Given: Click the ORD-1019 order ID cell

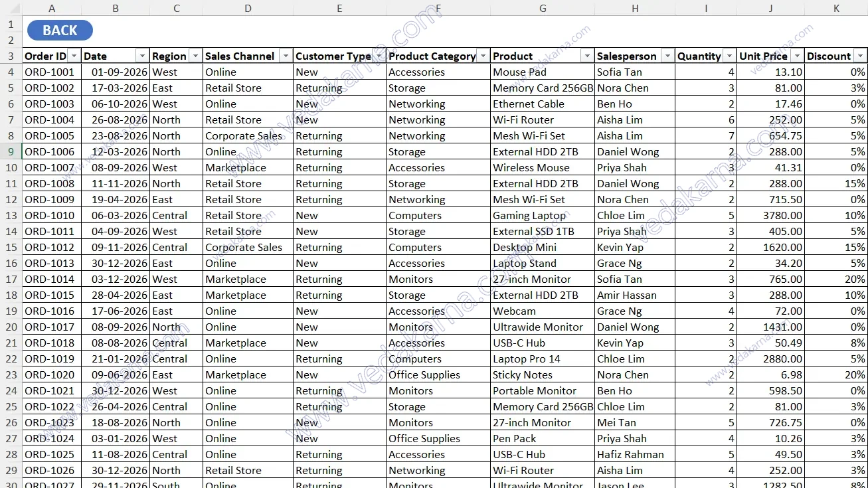Looking at the screenshot, I should pos(52,359).
